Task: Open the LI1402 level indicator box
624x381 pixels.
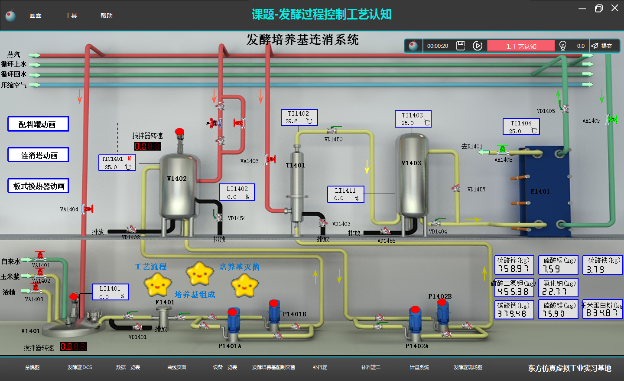Action: pos(237,192)
